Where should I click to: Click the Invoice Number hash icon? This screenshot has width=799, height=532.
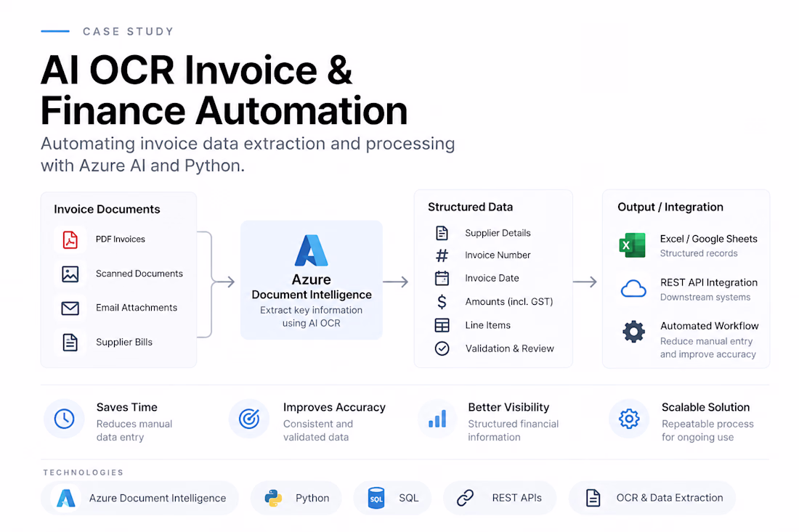click(442, 255)
